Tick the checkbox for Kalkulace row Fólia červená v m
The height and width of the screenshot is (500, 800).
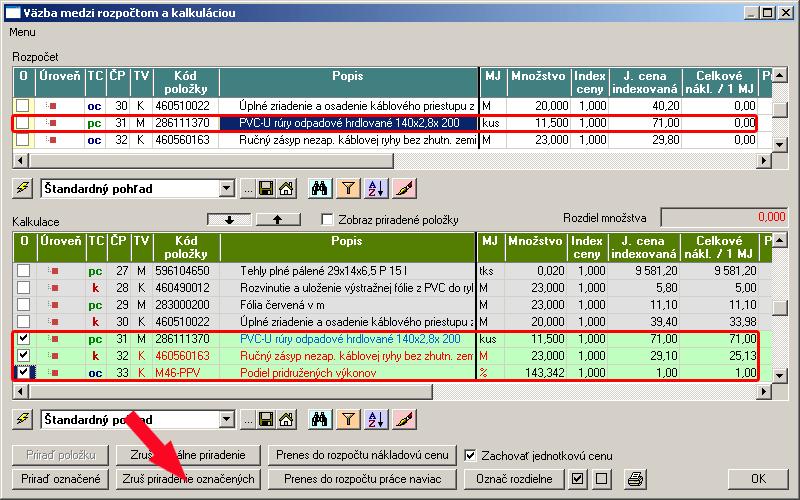pos(23,305)
